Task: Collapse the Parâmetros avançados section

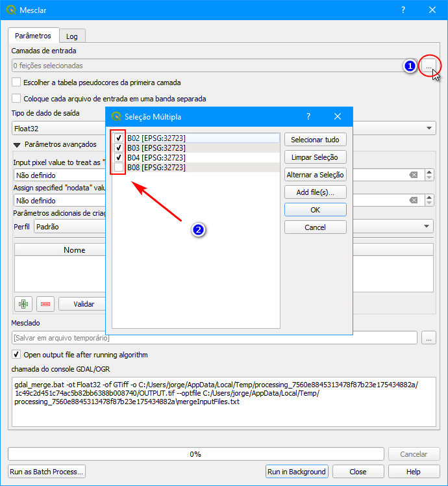Action: click(x=17, y=144)
